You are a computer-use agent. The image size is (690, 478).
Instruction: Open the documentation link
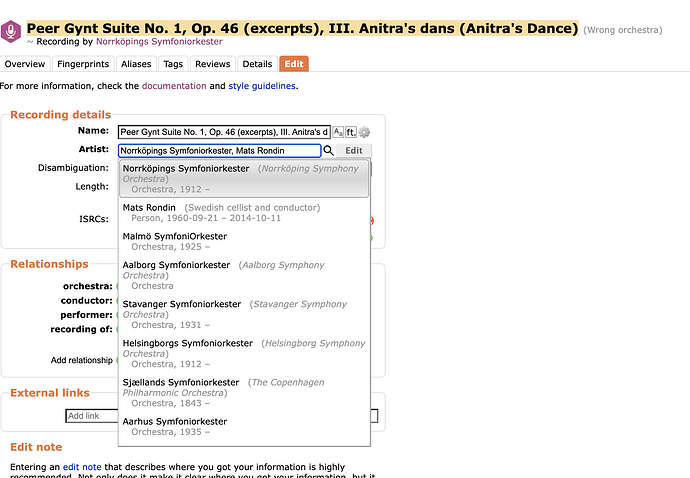[174, 86]
